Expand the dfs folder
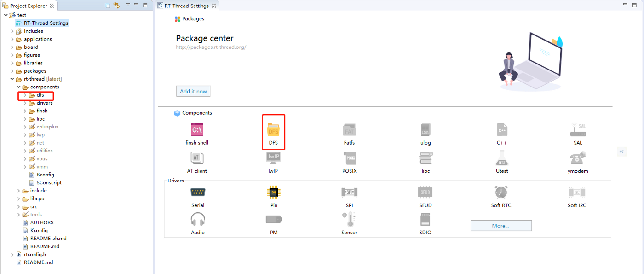The width and height of the screenshot is (644, 274). tap(25, 95)
